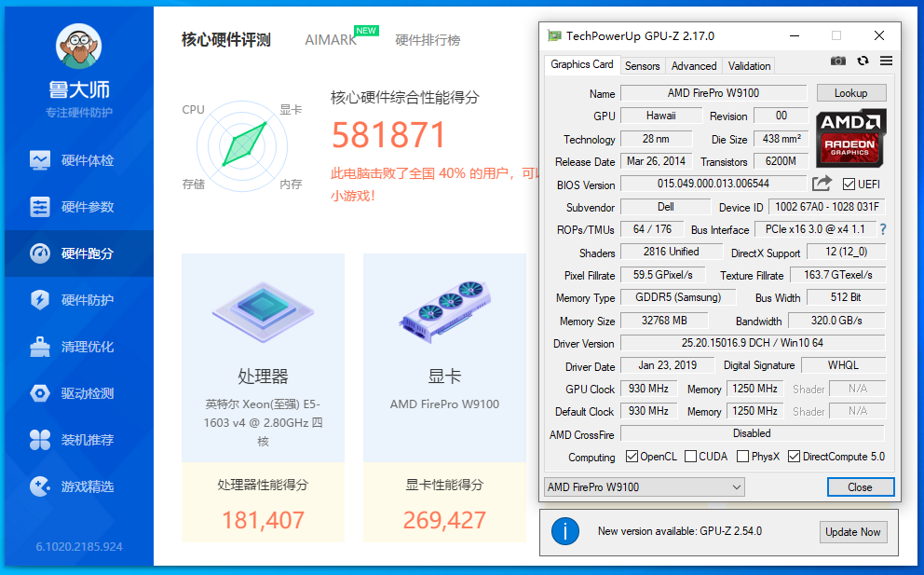Viewport: 924px width, 575px height.
Task: Click the Driver Date Jan 23, 2019 value
Action: tap(667, 365)
